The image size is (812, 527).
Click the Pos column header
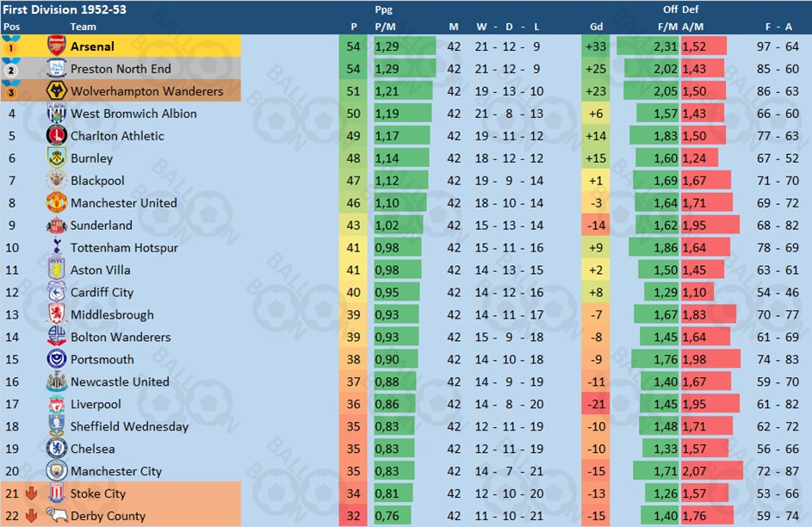tap(11, 27)
